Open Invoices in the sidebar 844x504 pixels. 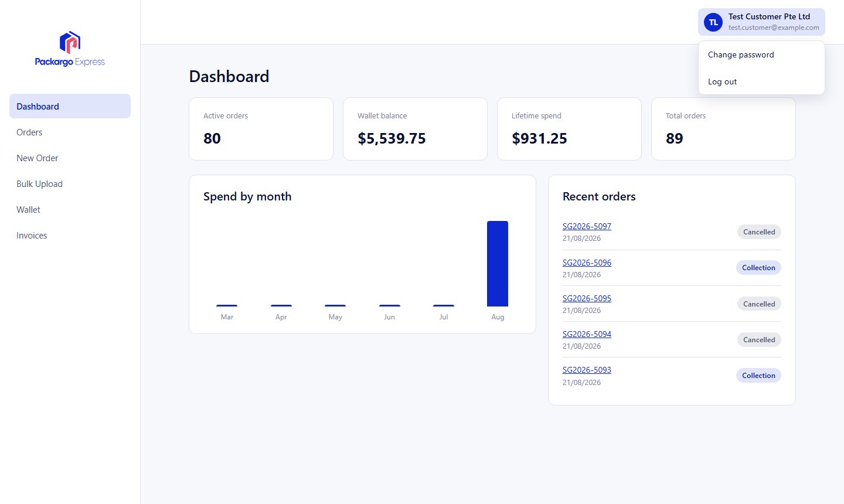pos(70,235)
